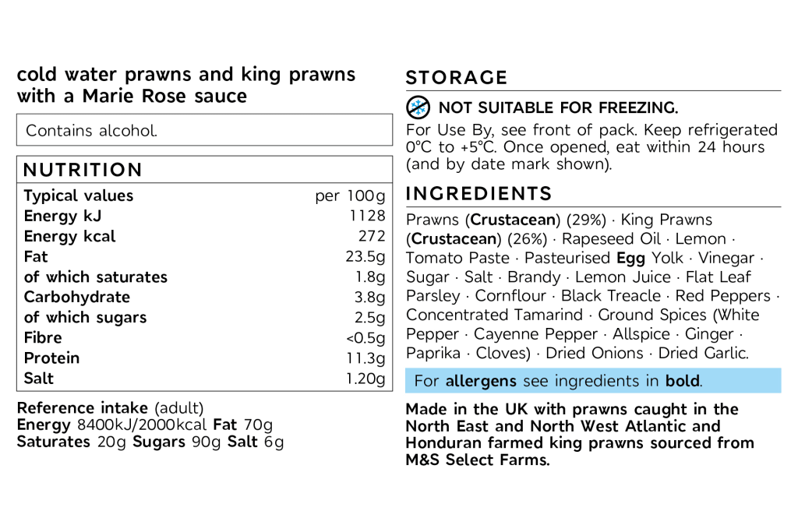Select the INGREDIENTS section heading

[479, 194]
